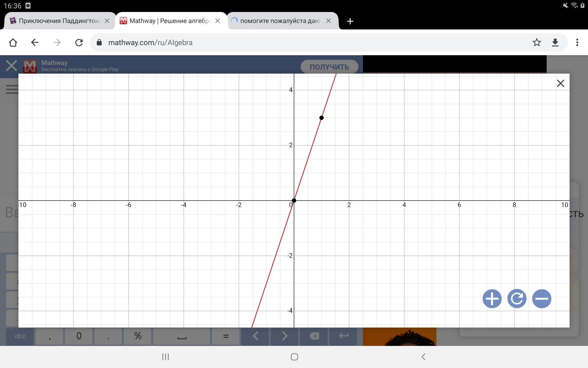Tap Android recent apps navigation button
Screen dimensions: 588x368
[x=165, y=357]
